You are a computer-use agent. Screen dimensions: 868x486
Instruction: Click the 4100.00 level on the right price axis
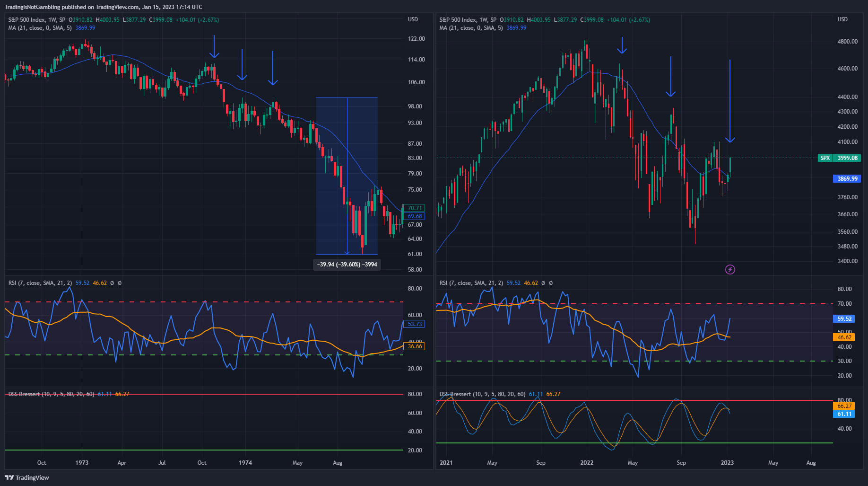click(x=848, y=142)
